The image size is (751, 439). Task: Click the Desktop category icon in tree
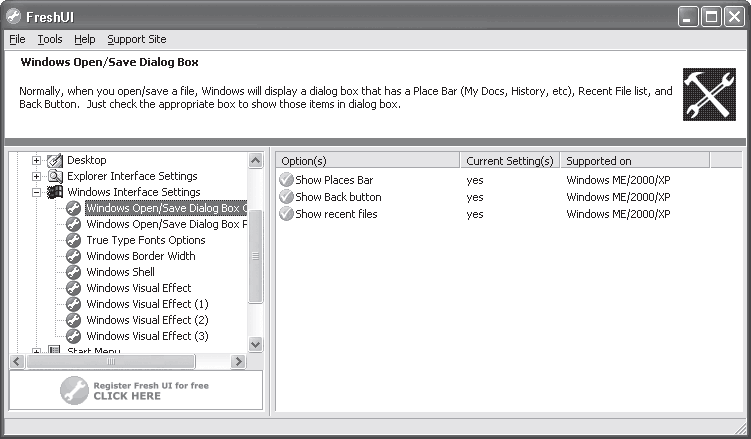pyautogui.click(x=55, y=160)
